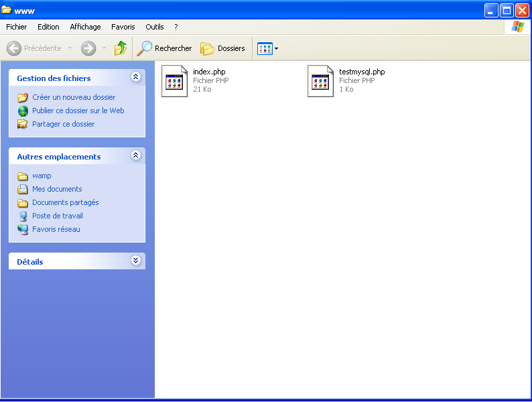Select the testmysql.php file icon
The image size is (532, 402).
(x=321, y=81)
